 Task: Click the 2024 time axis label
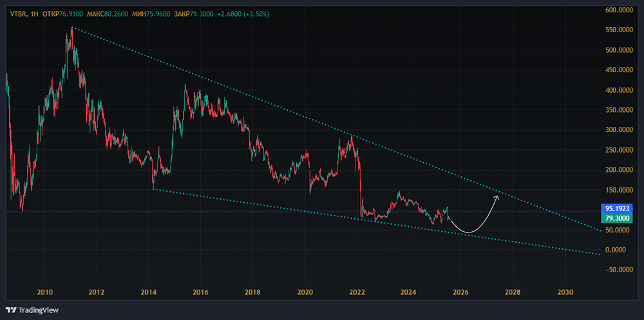(409, 292)
